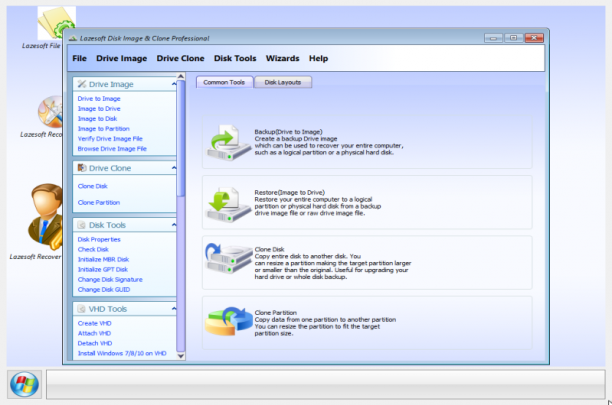Click the Clone Disk sidebar link
Viewport: 612px width, 405px height.
pos(93,186)
